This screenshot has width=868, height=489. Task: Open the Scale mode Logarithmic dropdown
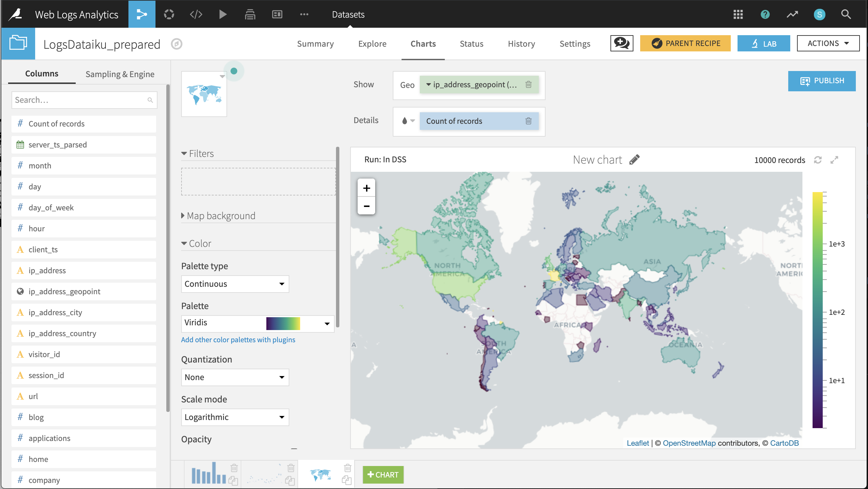click(x=235, y=417)
